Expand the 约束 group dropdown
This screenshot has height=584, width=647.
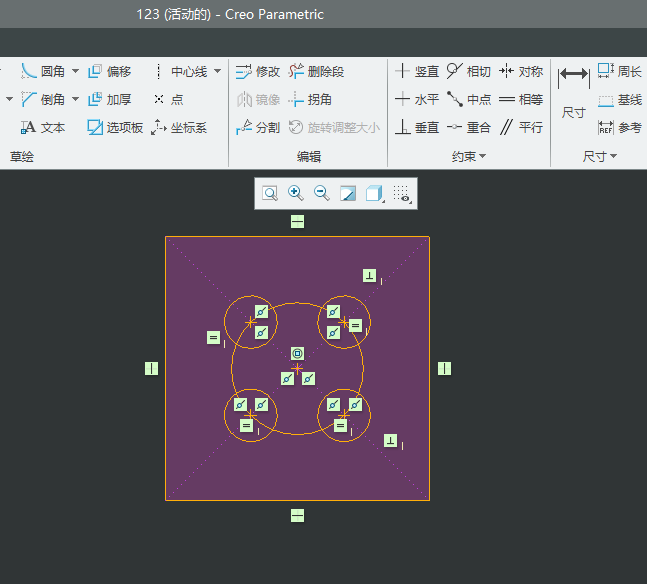click(469, 156)
